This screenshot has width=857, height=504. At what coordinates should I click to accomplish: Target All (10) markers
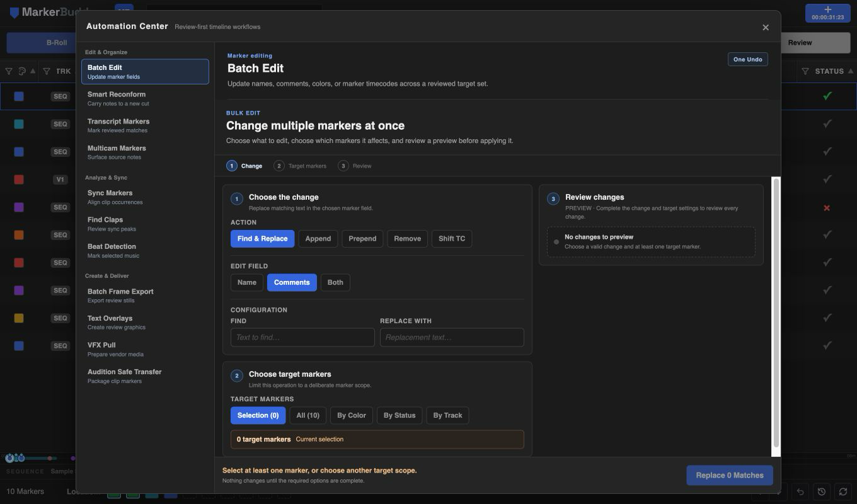[308, 415]
